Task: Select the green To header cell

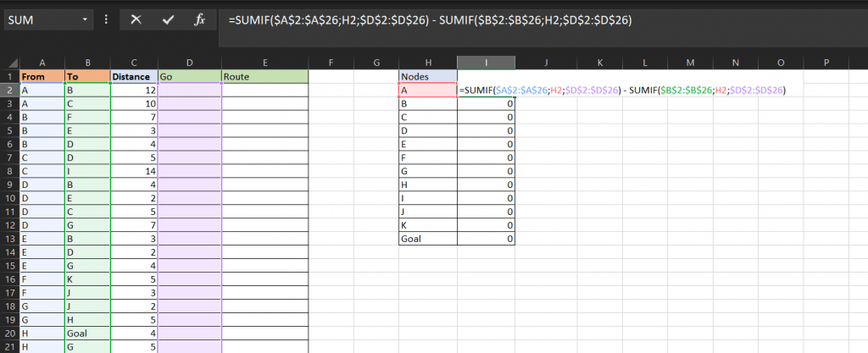Action: click(x=87, y=77)
